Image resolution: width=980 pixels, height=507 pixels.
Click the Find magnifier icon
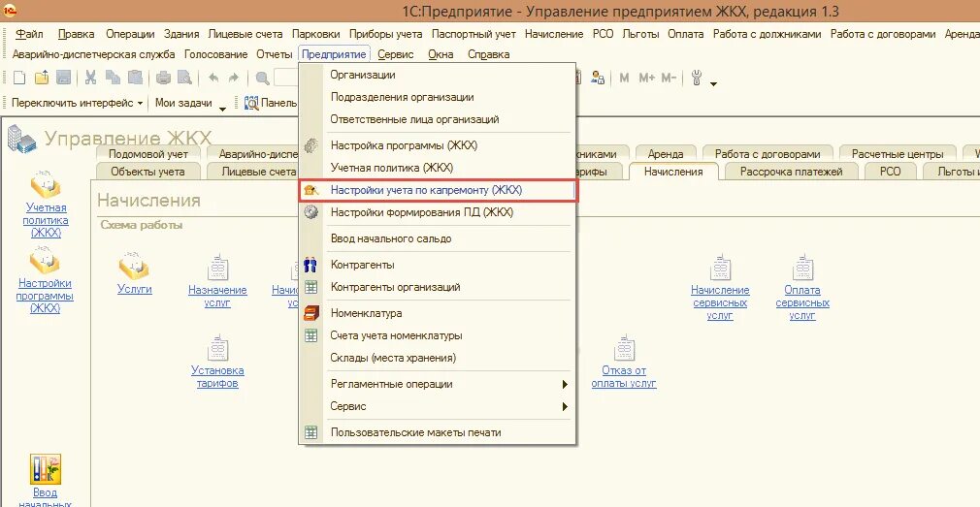[x=263, y=79]
